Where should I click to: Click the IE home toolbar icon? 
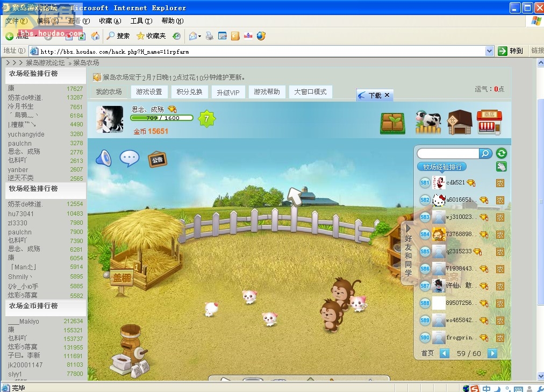[95, 36]
